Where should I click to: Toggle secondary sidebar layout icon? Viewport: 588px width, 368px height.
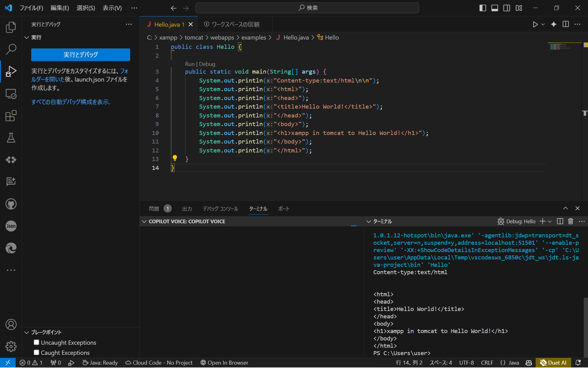507,8
